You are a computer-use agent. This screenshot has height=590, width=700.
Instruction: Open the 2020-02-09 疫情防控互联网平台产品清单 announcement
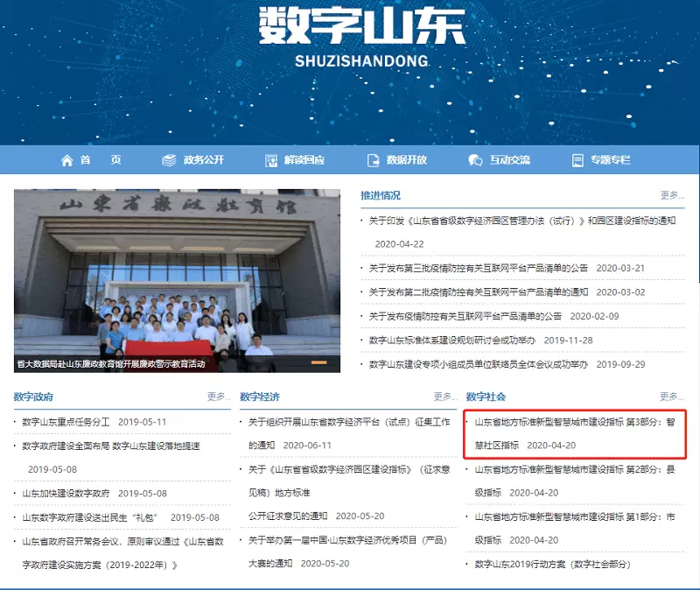465,316
